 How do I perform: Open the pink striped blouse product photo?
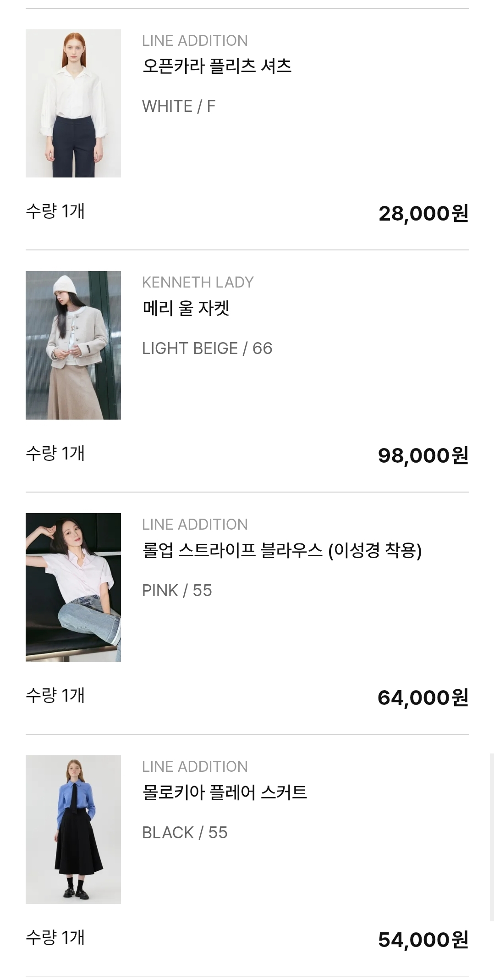73,587
